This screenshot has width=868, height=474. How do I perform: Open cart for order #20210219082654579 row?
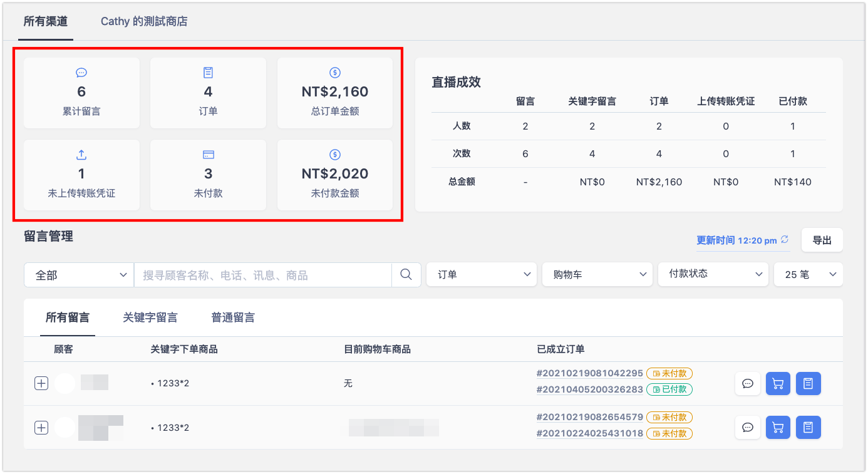(x=778, y=428)
